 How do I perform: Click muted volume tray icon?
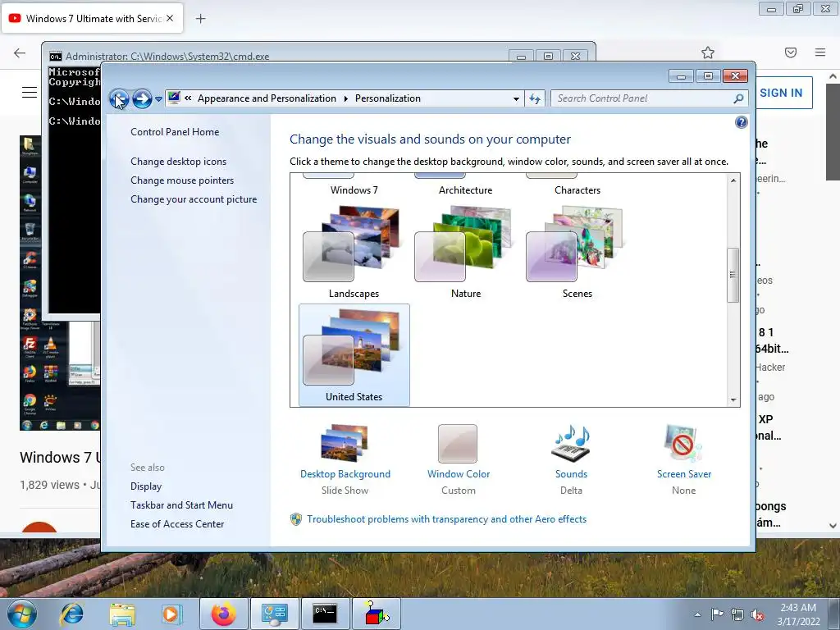tap(757, 614)
